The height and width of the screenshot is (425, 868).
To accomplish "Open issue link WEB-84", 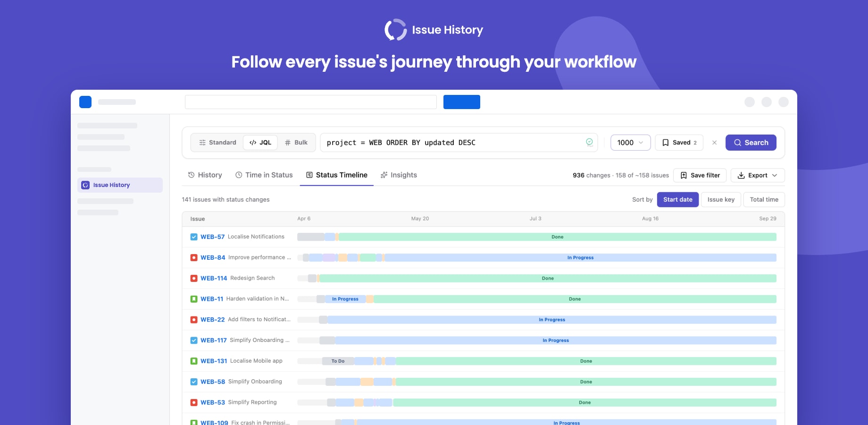I will (213, 258).
